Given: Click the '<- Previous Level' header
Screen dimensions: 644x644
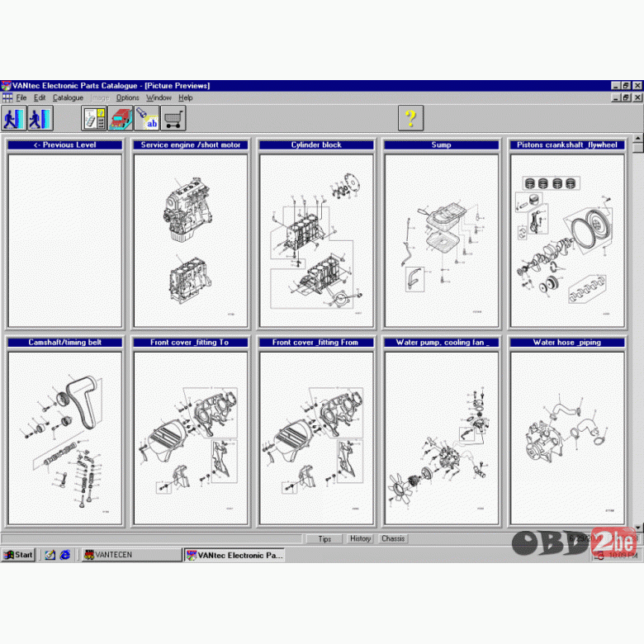Looking at the screenshot, I should click(65, 145).
